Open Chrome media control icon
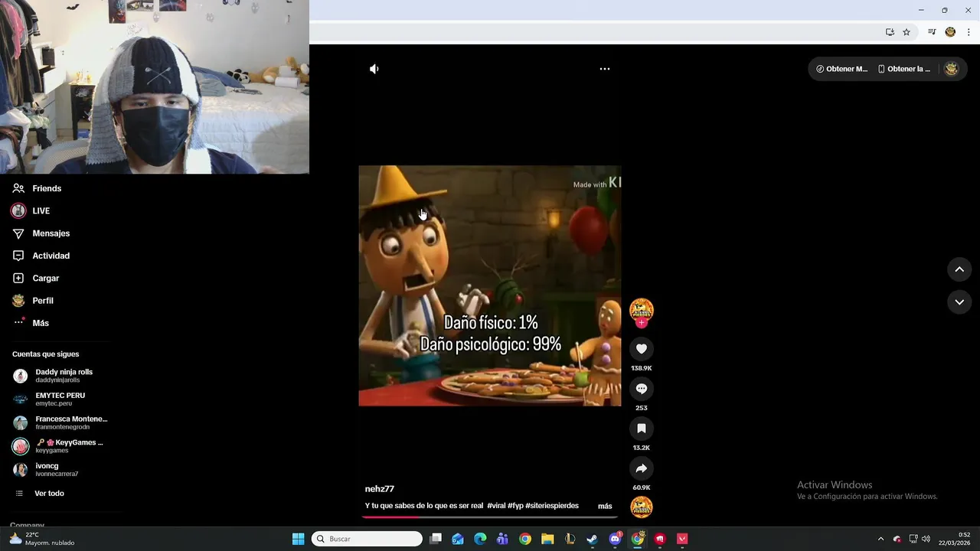This screenshot has width=980, height=551. tap(932, 32)
